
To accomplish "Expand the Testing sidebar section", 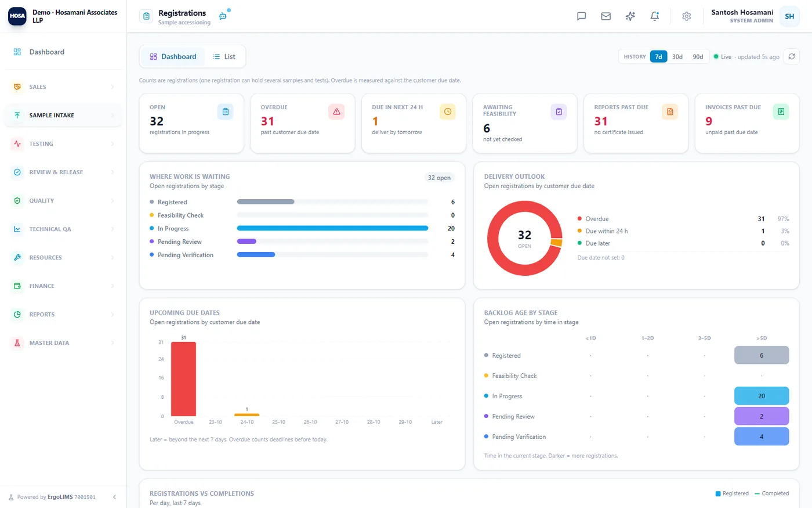I will (x=63, y=144).
